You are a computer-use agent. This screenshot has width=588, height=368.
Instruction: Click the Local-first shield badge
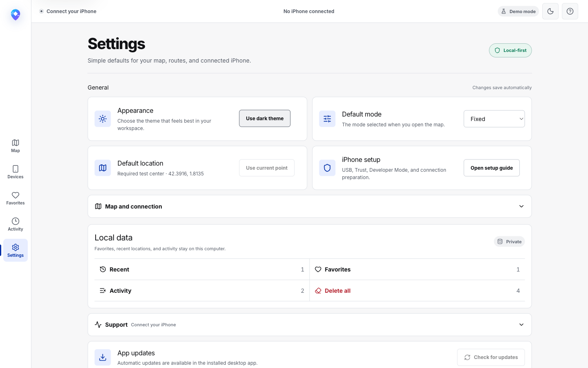510,50
